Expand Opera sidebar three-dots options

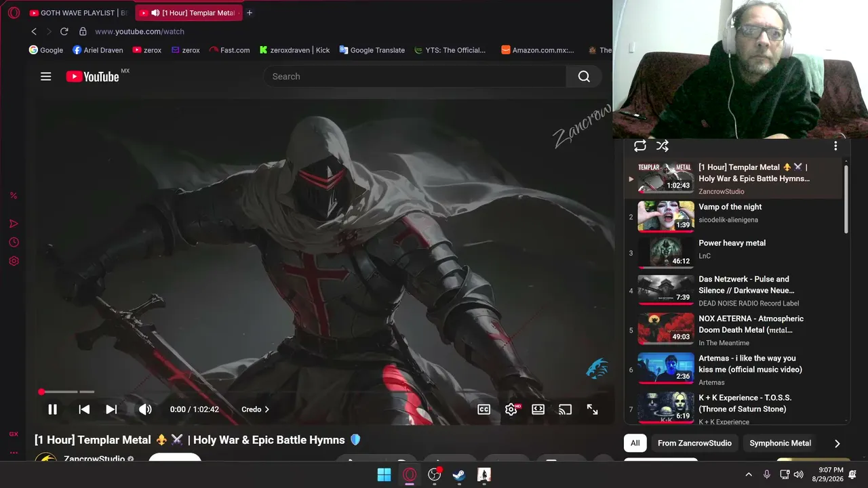(14, 452)
